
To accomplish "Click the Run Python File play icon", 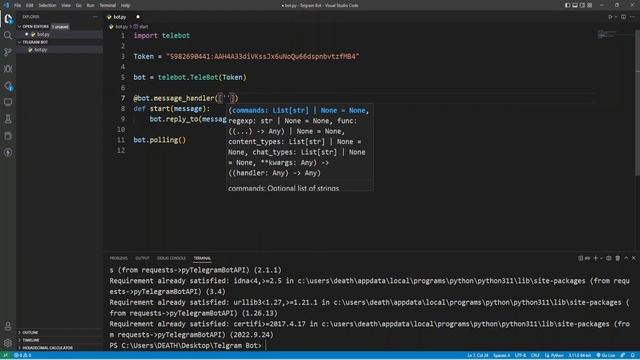I will [610, 17].
